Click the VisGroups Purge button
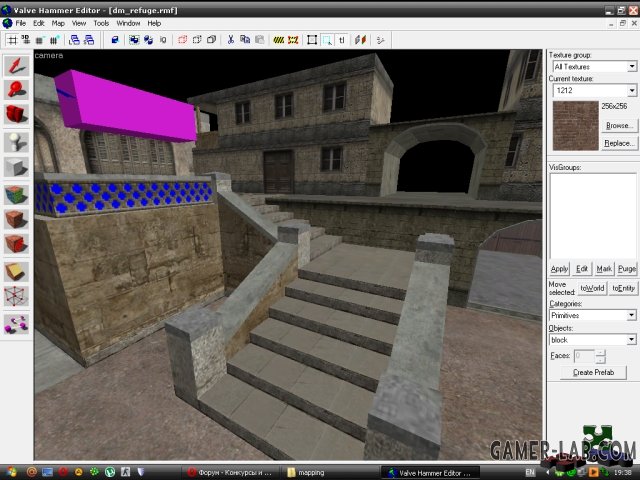This screenshot has width=640, height=480. point(627,269)
